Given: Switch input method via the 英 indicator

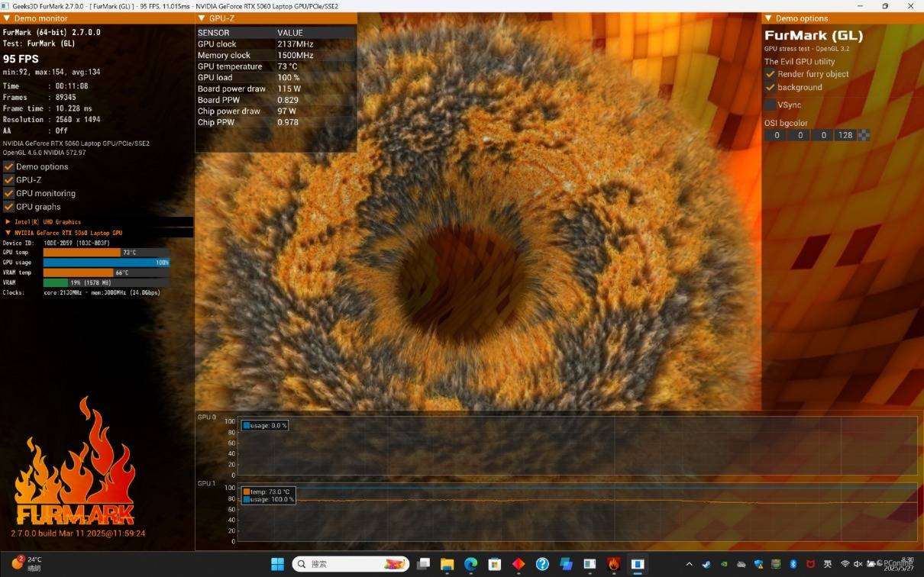Looking at the screenshot, I should pos(828,564).
